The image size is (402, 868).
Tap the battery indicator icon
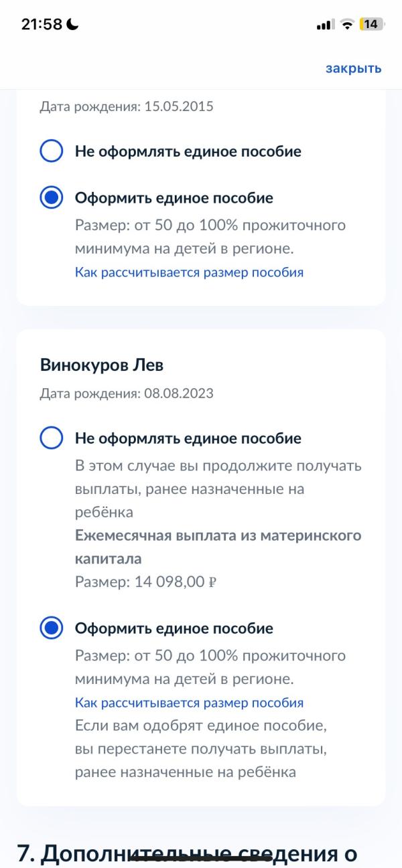(371, 25)
